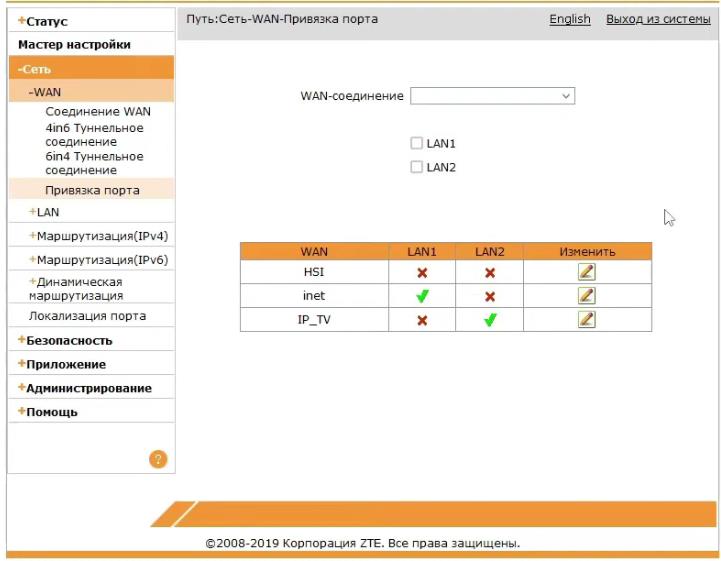Click the edit icon for IP_TV row
The width and height of the screenshot is (721, 561).
587,320
